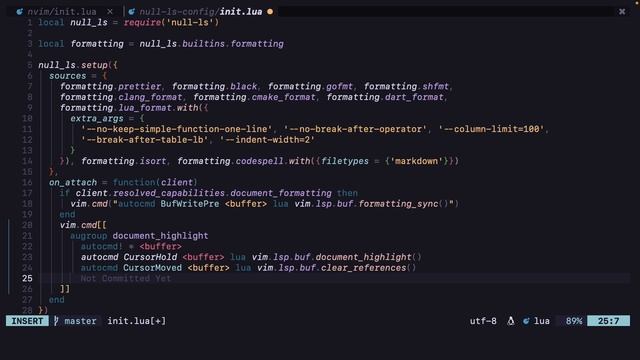Click formatting.clang_format on line 8
Image resolution: width=640 pixels, height=360 pixels.
coord(121,97)
